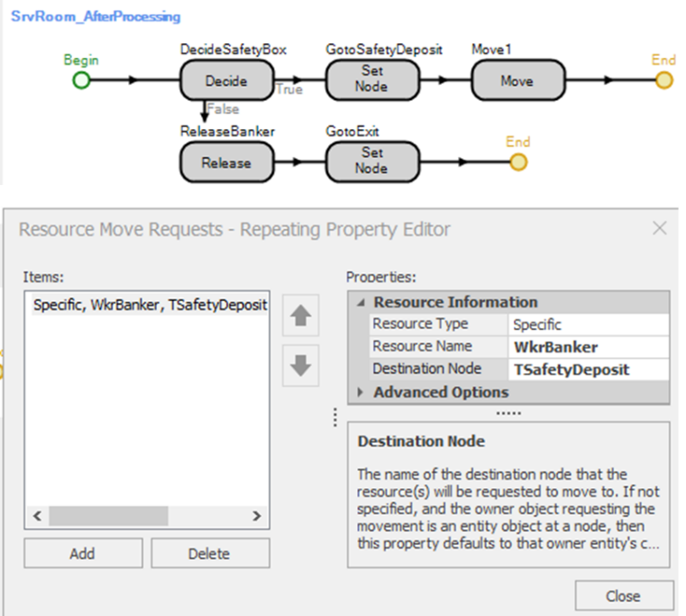
Task: Click the False branch label
Action: (x=223, y=108)
